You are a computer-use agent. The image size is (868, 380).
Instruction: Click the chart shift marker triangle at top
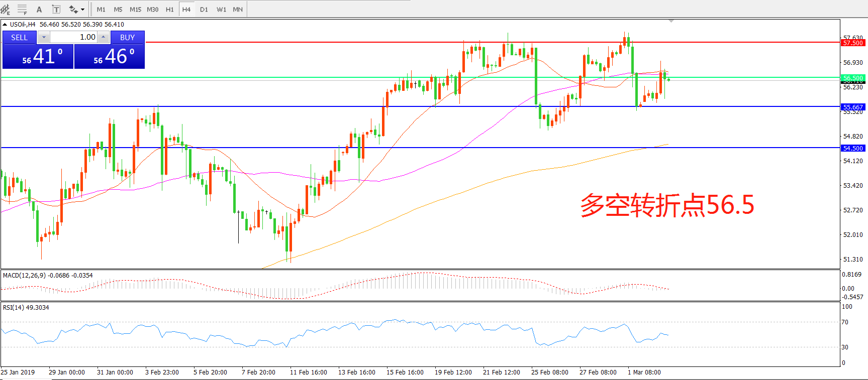coord(671,21)
